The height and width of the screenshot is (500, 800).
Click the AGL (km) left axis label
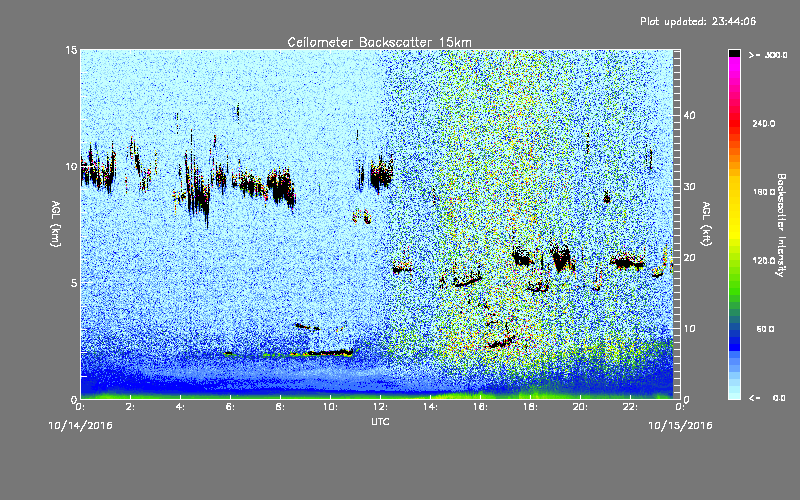(x=56, y=224)
